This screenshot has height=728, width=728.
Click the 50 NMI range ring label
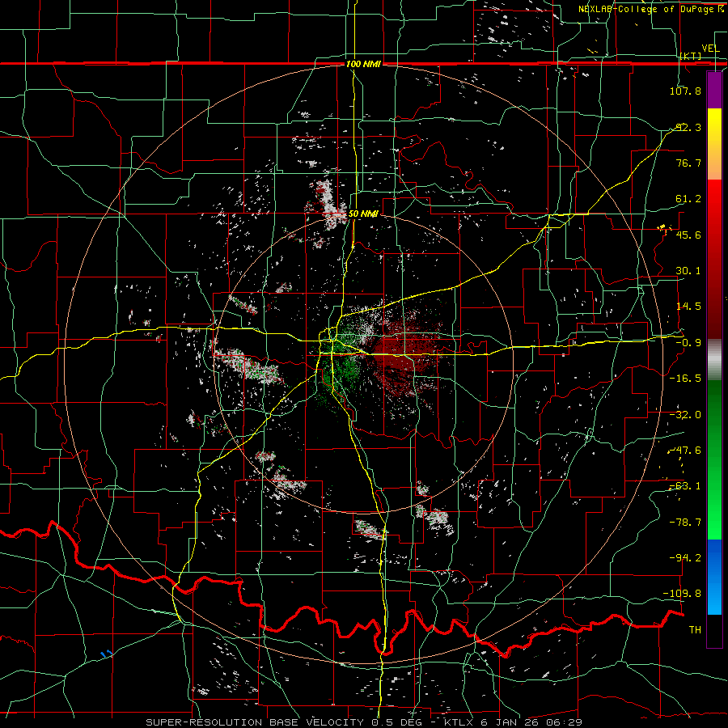coord(363,214)
